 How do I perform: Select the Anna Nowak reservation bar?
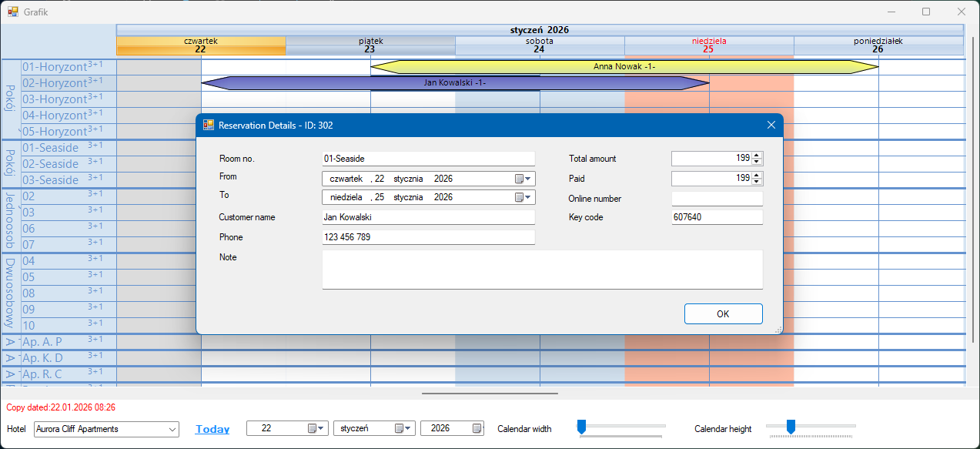[x=624, y=67]
